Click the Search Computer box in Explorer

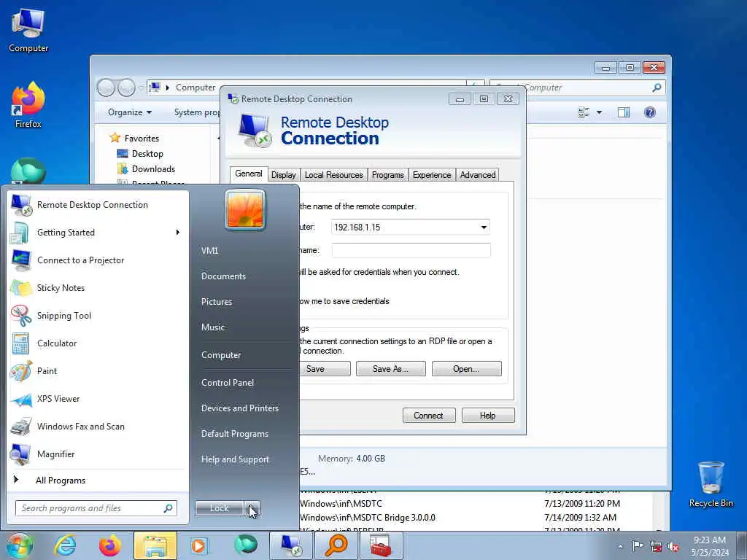(578, 87)
